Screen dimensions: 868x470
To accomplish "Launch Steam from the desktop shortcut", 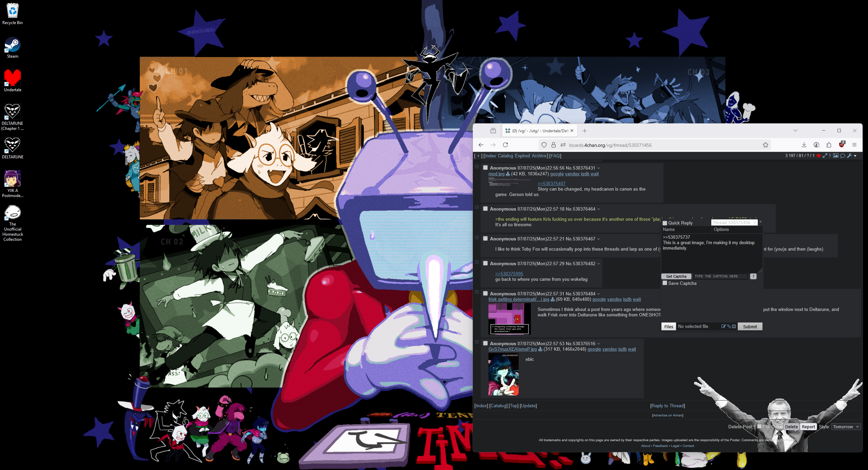I will click(13, 48).
